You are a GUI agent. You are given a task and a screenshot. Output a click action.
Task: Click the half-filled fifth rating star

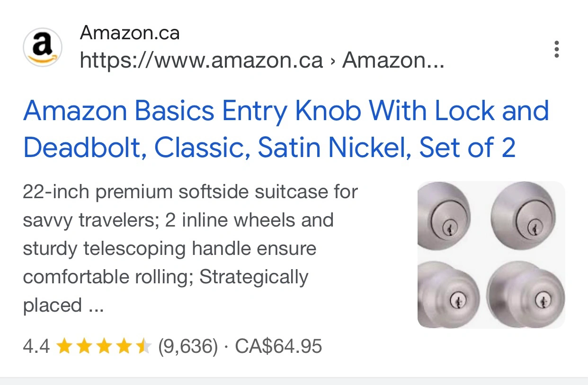coord(143,347)
